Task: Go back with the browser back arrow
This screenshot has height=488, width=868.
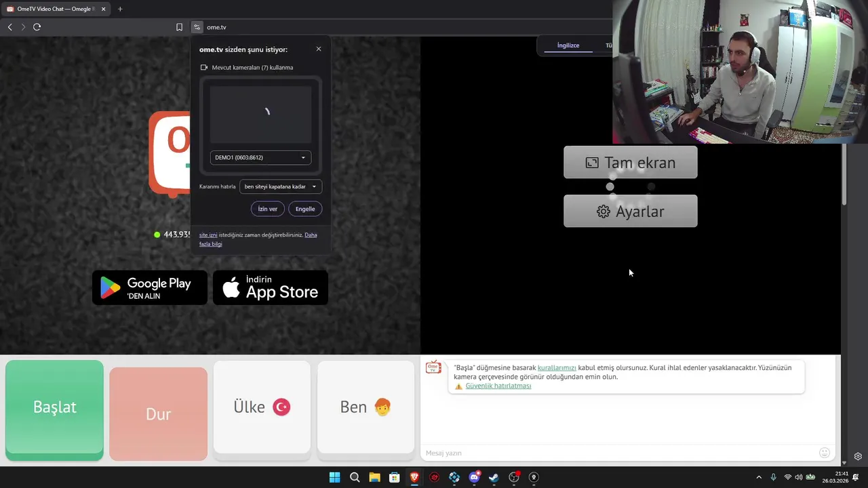Action: pyautogui.click(x=9, y=27)
